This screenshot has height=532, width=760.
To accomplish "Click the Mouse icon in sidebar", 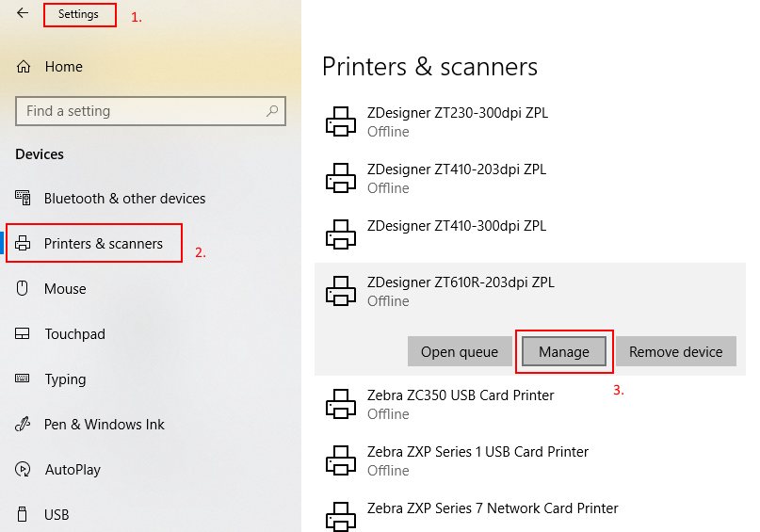I will tap(24, 289).
